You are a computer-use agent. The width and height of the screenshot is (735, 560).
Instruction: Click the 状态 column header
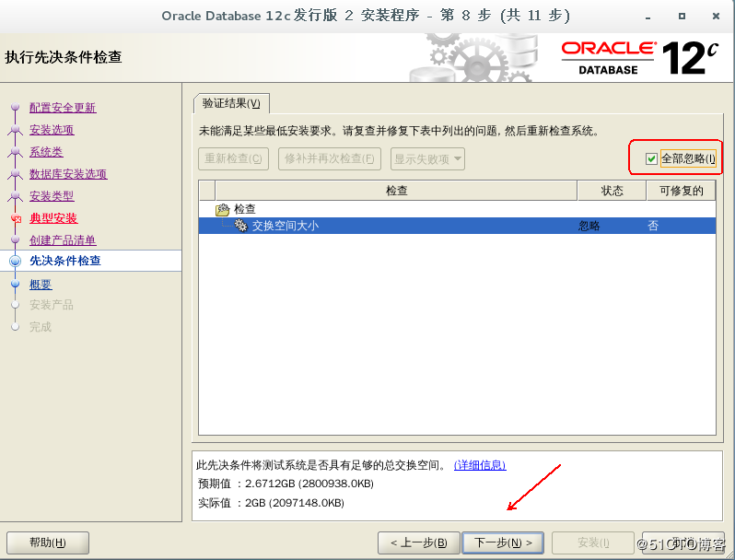click(612, 191)
